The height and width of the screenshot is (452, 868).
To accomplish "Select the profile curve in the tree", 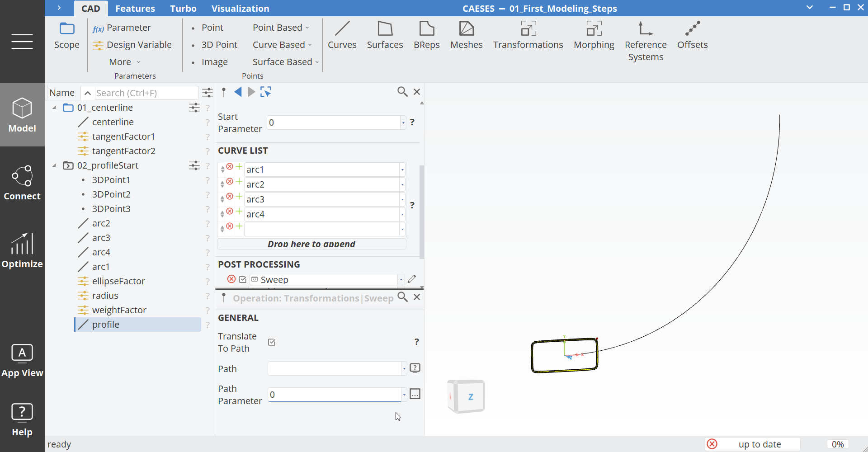I will pyautogui.click(x=105, y=324).
